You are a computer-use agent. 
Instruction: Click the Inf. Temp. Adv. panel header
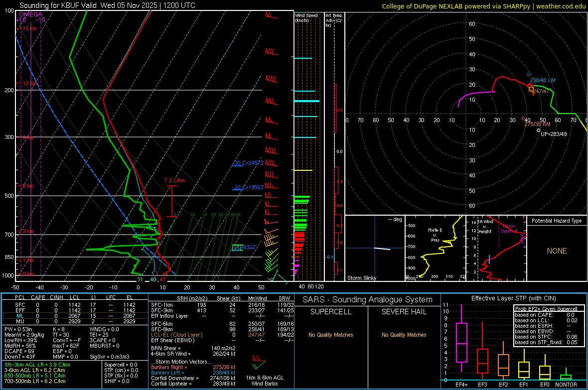334,20
